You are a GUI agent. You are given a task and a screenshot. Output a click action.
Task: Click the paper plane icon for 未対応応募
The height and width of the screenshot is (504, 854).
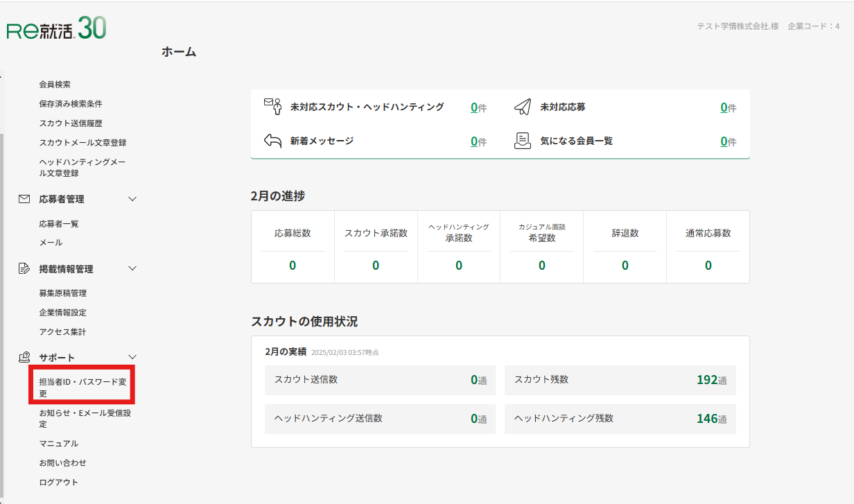click(x=522, y=107)
